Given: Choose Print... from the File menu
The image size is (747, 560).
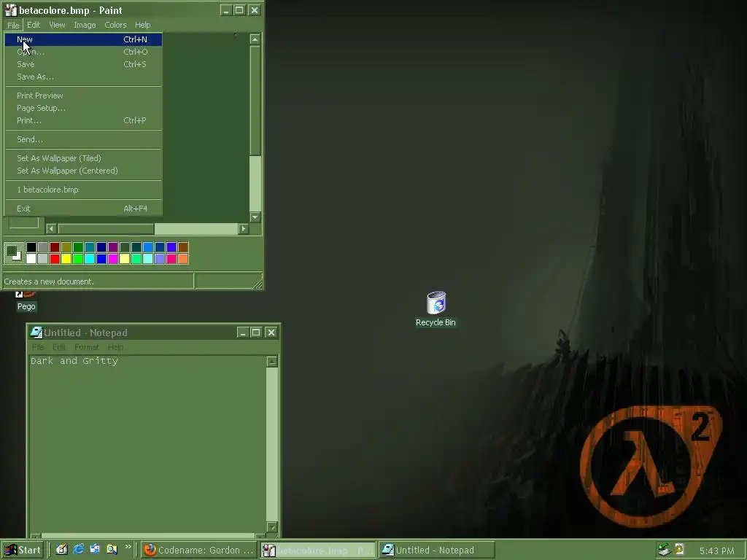Looking at the screenshot, I should 83,120.
